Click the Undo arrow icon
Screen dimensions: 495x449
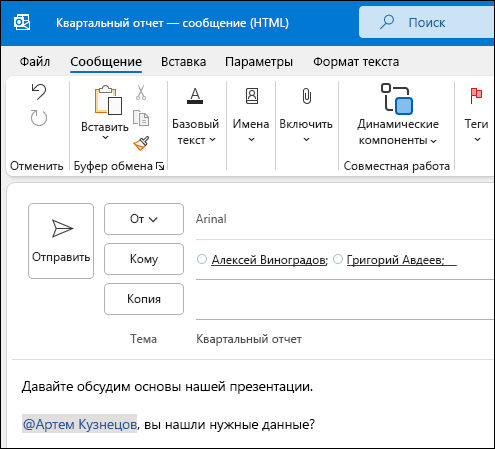coord(39,92)
